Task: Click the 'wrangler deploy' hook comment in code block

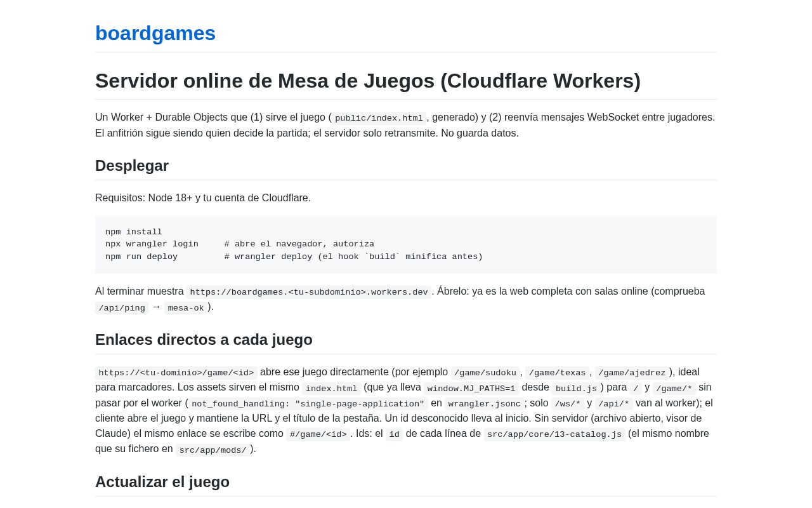Action: 353,257
